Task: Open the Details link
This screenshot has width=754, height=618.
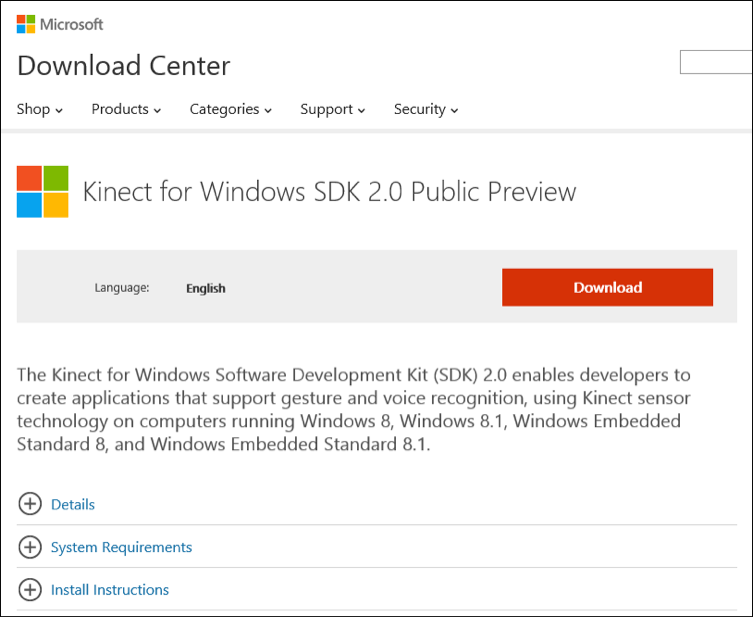Action: click(x=73, y=504)
